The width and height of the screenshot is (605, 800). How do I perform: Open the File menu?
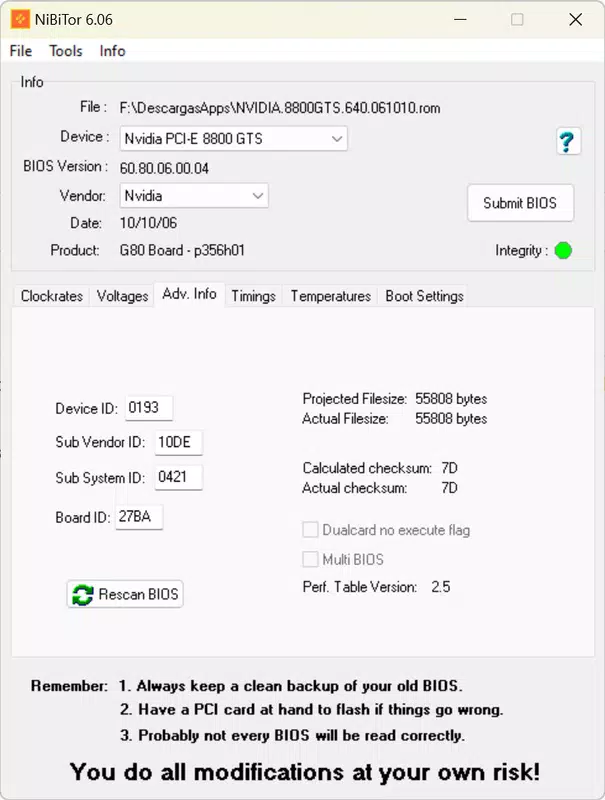click(21, 51)
